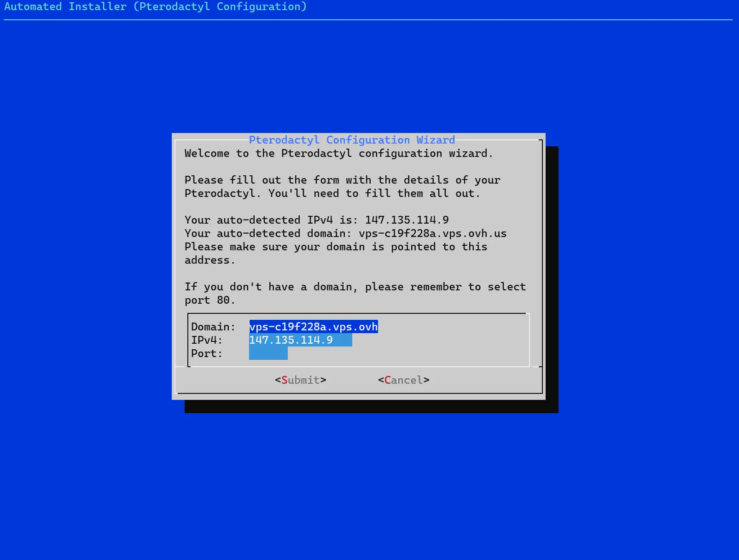Click the auto-detected domain vps.ovh.us line
Image resolution: width=739 pixels, height=560 pixels.
coord(346,233)
